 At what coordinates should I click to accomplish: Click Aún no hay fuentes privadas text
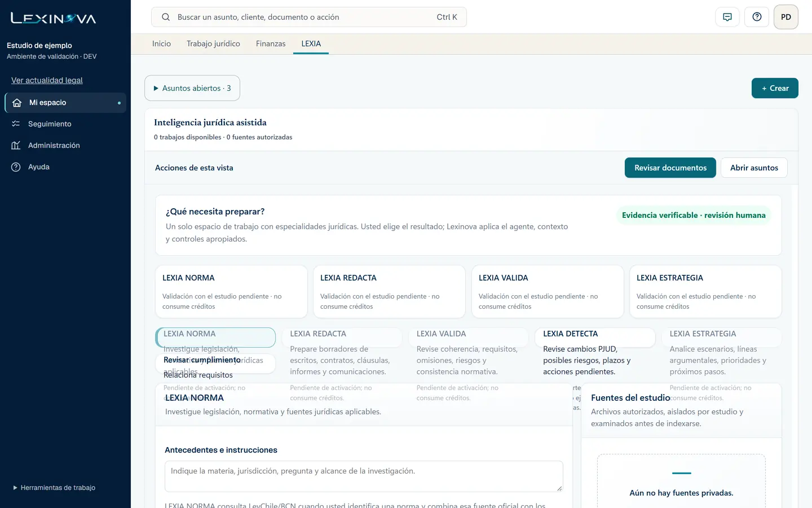[x=681, y=493]
